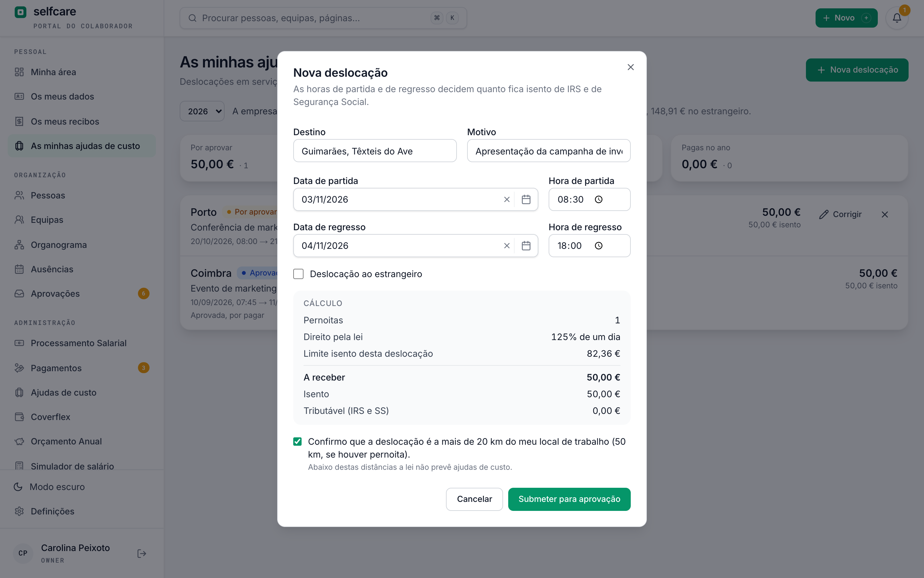Screen dimensions: 924x578
Task: Open calendar picker for Data de partida
Action: (x=526, y=199)
